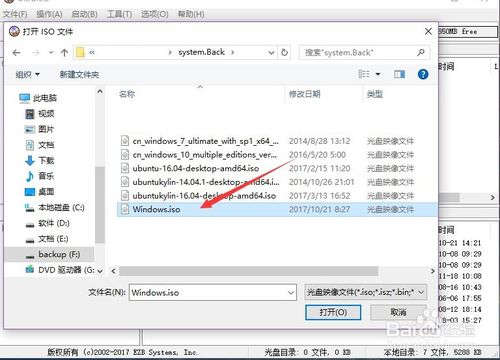
Task: Click the 取消 button
Action: coord(398,312)
